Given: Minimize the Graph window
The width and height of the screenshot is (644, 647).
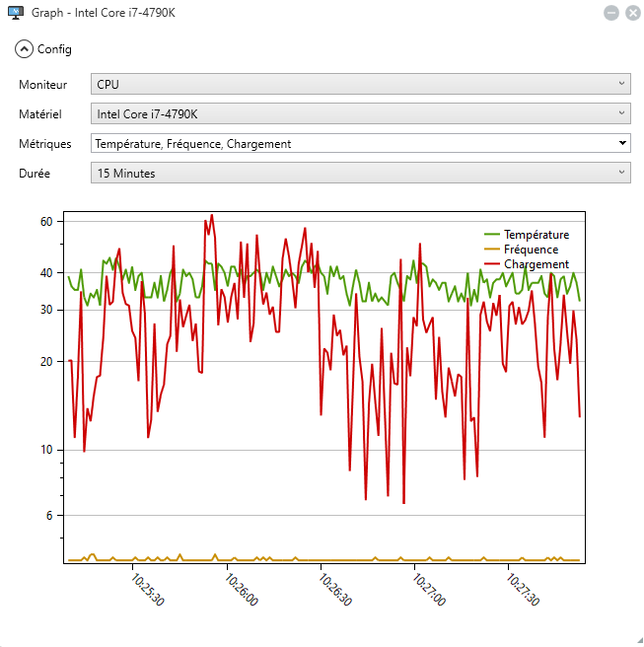Looking at the screenshot, I should (x=611, y=13).
